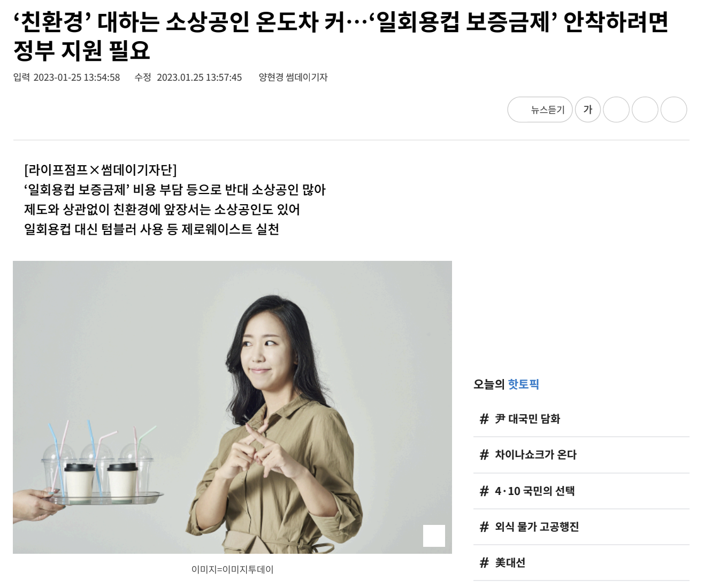Screen dimensions: 704x588
Task: Click the middle of three empty round buttons
Action: pyautogui.click(x=645, y=110)
